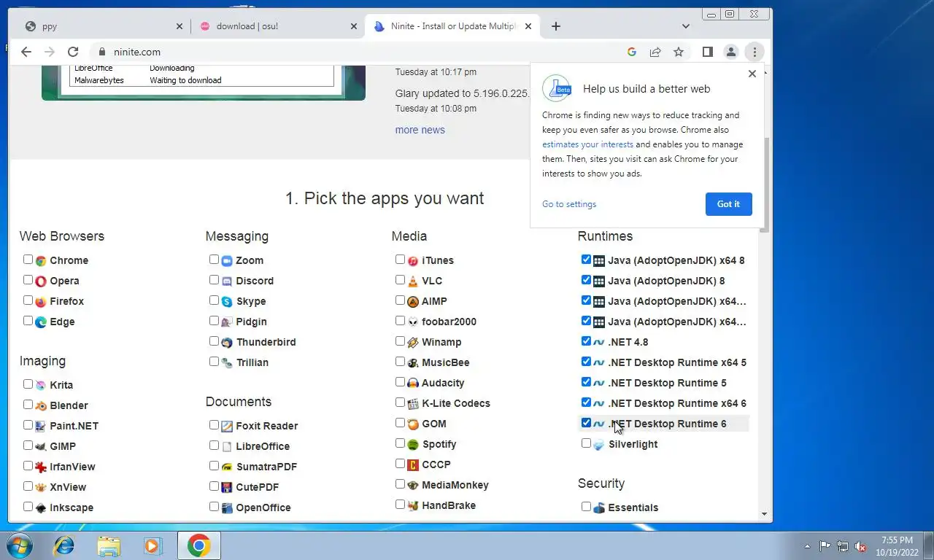Click the Discord app icon

point(227,281)
